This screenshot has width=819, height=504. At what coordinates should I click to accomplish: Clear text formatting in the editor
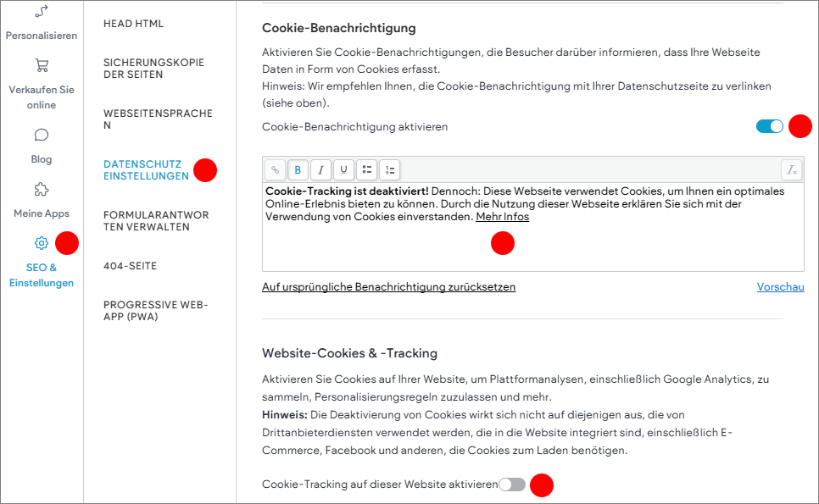[x=792, y=169]
